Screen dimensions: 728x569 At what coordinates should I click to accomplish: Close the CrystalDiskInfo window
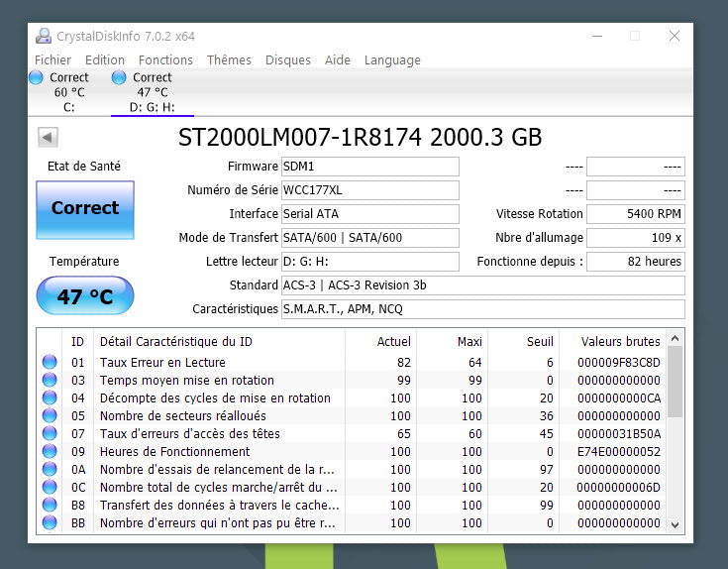pyautogui.click(x=675, y=36)
